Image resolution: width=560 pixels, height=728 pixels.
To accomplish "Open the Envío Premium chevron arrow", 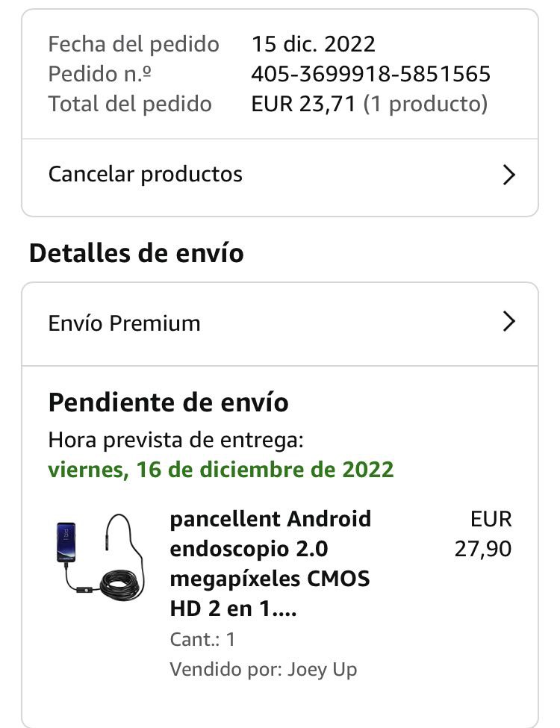I will pyautogui.click(x=508, y=322).
